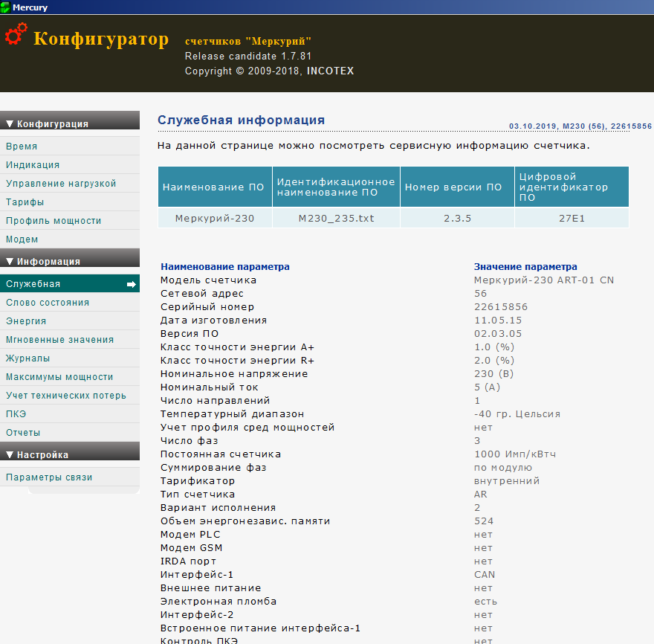Screen dimensions: 654x644
Task: Select the 2.3.5 version cell
Action: click(x=457, y=219)
